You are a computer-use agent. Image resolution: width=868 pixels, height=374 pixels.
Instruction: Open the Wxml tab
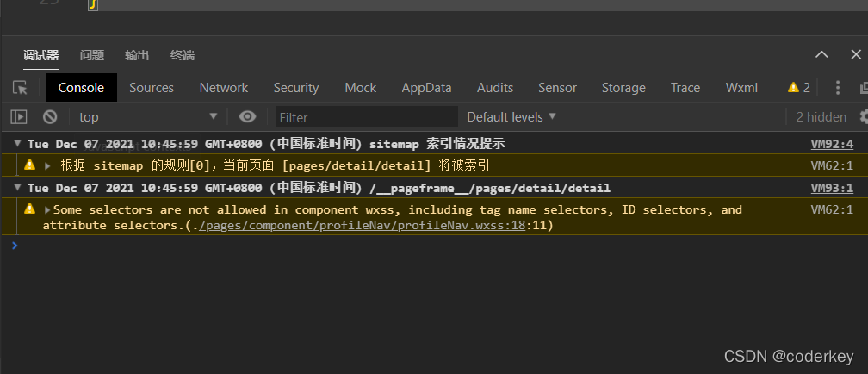tap(741, 88)
